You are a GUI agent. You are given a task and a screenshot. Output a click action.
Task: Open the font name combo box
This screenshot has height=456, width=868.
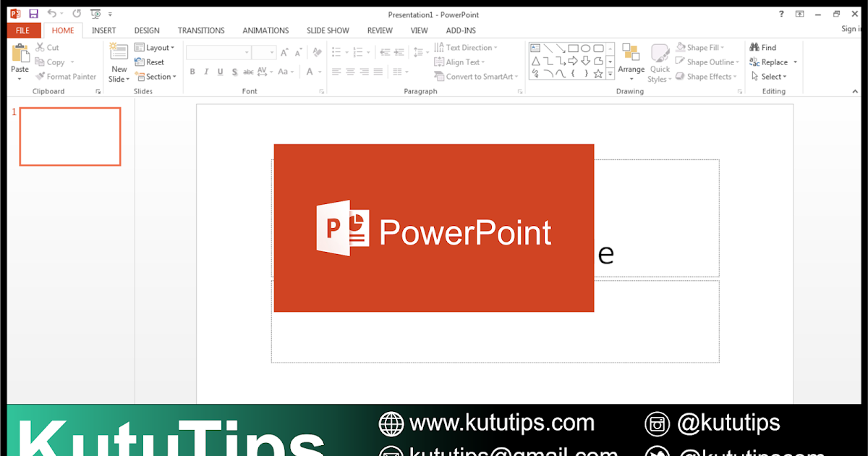coord(218,52)
